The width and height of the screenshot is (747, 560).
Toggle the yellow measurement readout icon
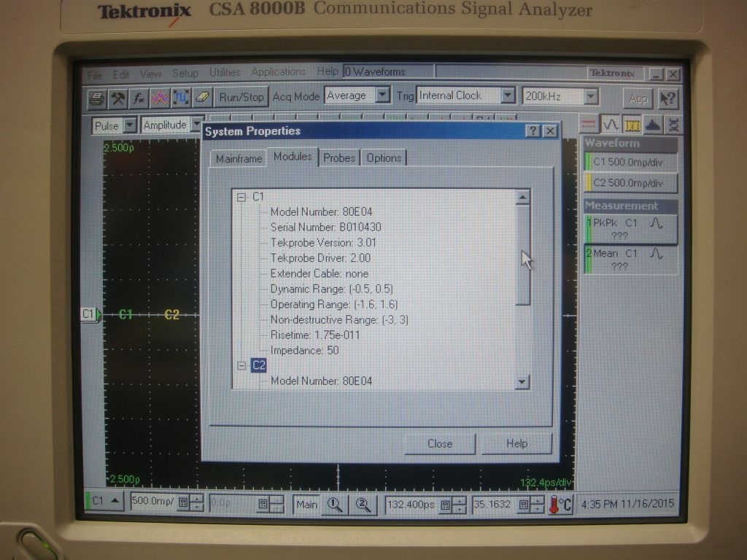point(632,125)
